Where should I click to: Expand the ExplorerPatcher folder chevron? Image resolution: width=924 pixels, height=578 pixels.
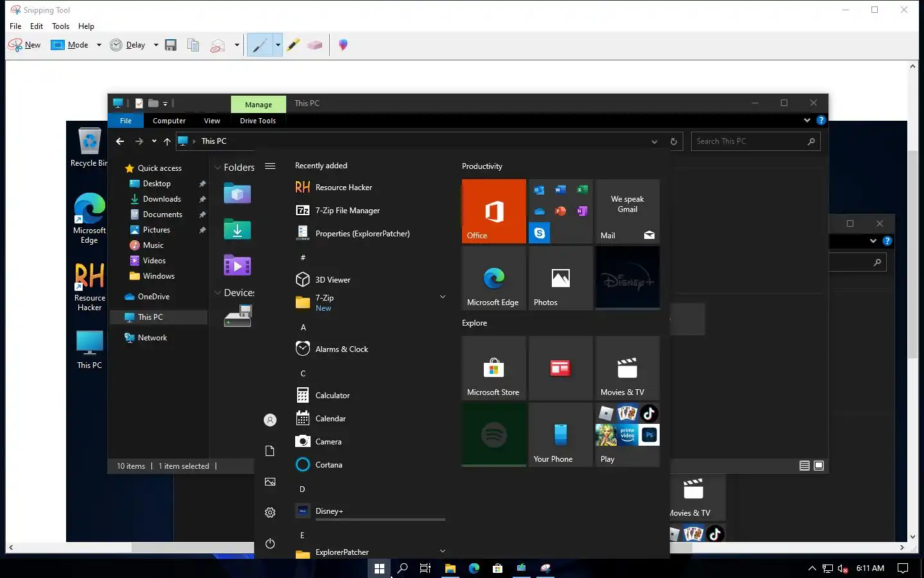click(x=442, y=551)
